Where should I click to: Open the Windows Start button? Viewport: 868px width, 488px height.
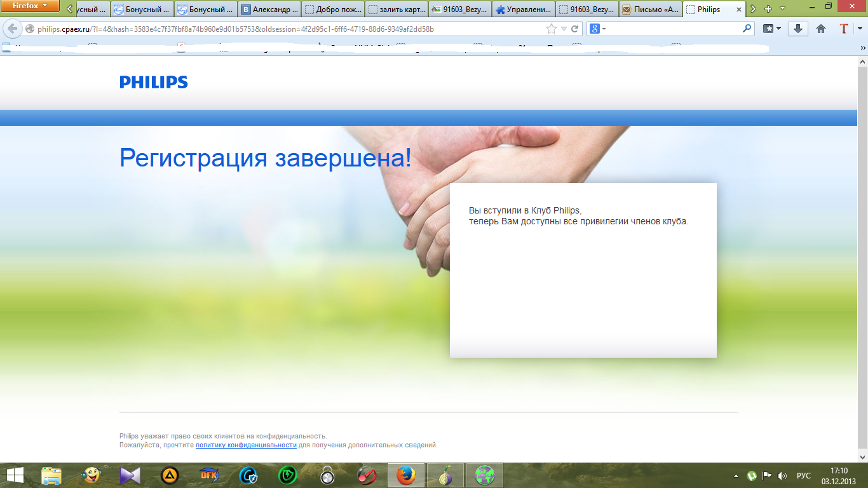pyautogui.click(x=15, y=475)
